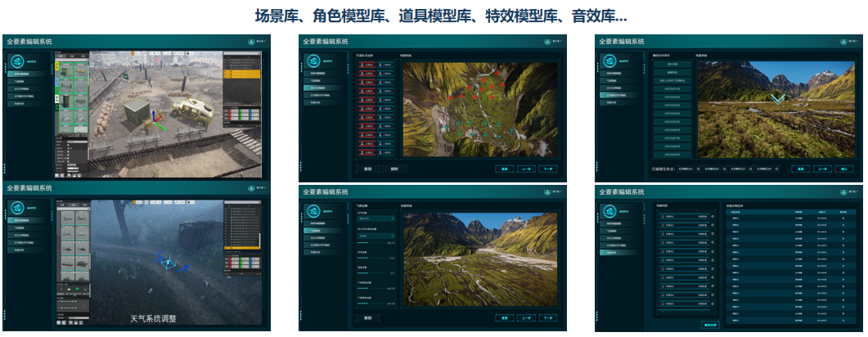Click 撤销 button in weather settings window

(x=367, y=318)
